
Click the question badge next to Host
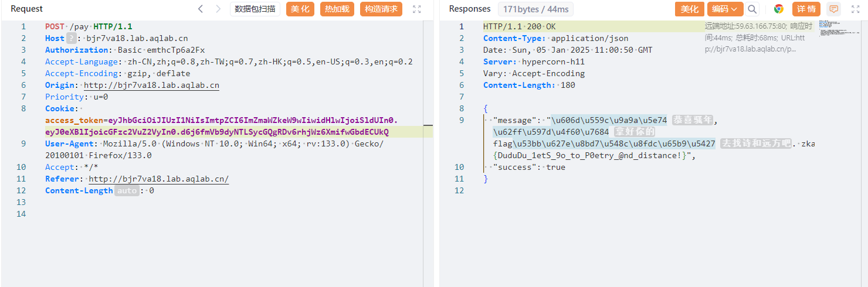click(x=71, y=39)
